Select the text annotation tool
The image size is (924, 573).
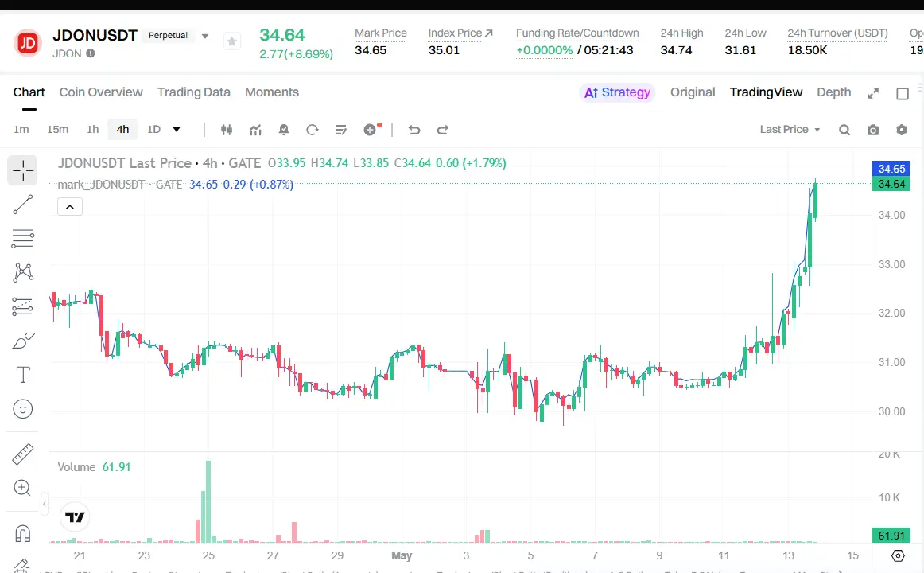click(23, 375)
